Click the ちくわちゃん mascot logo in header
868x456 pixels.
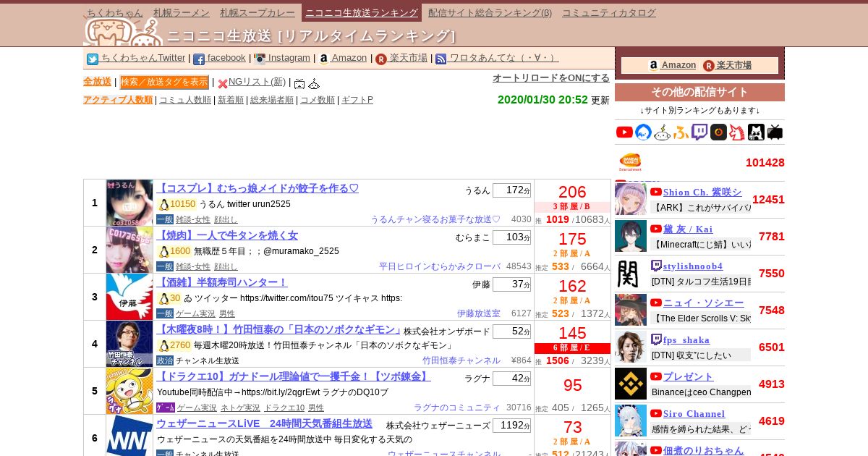[123, 32]
